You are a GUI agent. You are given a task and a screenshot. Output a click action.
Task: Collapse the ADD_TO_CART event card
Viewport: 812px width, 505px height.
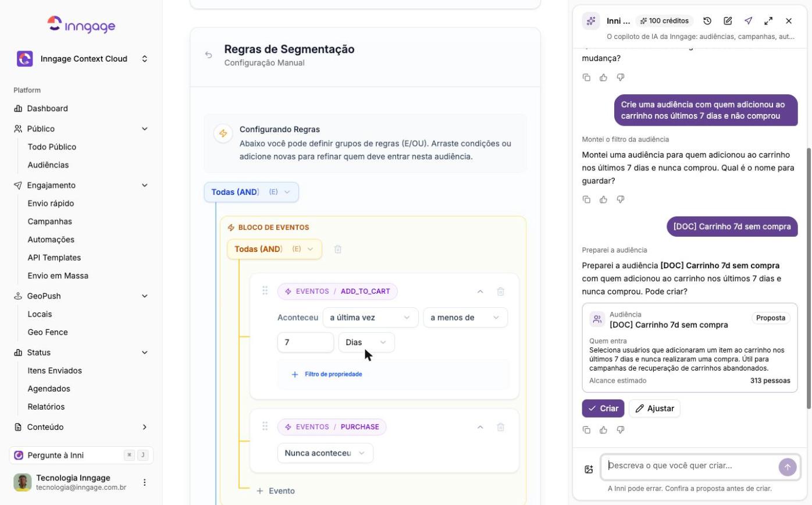[480, 291]
